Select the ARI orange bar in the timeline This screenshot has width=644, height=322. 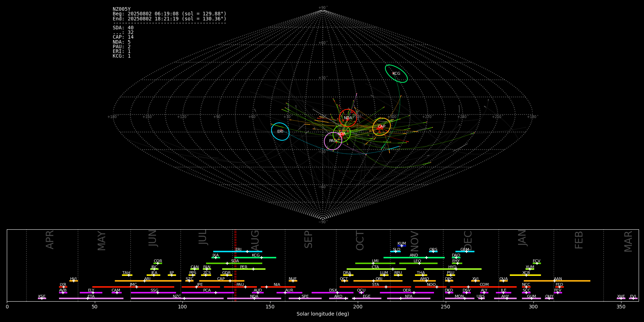tap(148, 281)
